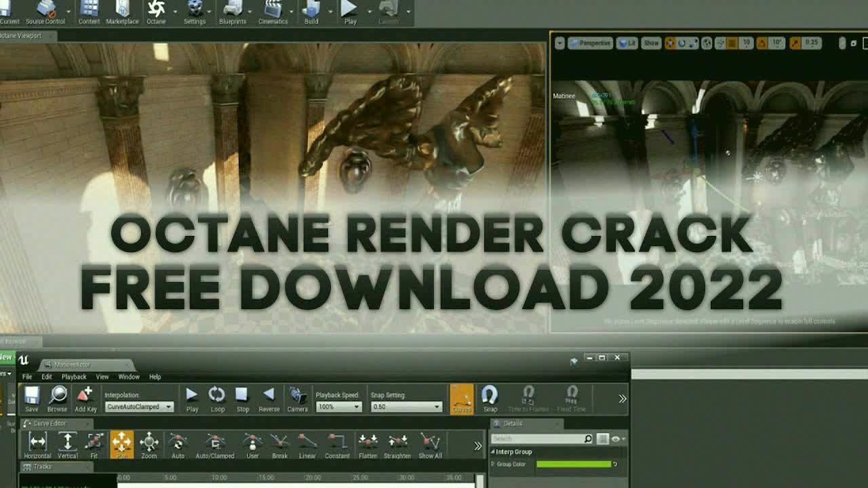Open the viewport options dropdown arrow
This screenshot has width=868, height=488.
[x=559, y=43]
